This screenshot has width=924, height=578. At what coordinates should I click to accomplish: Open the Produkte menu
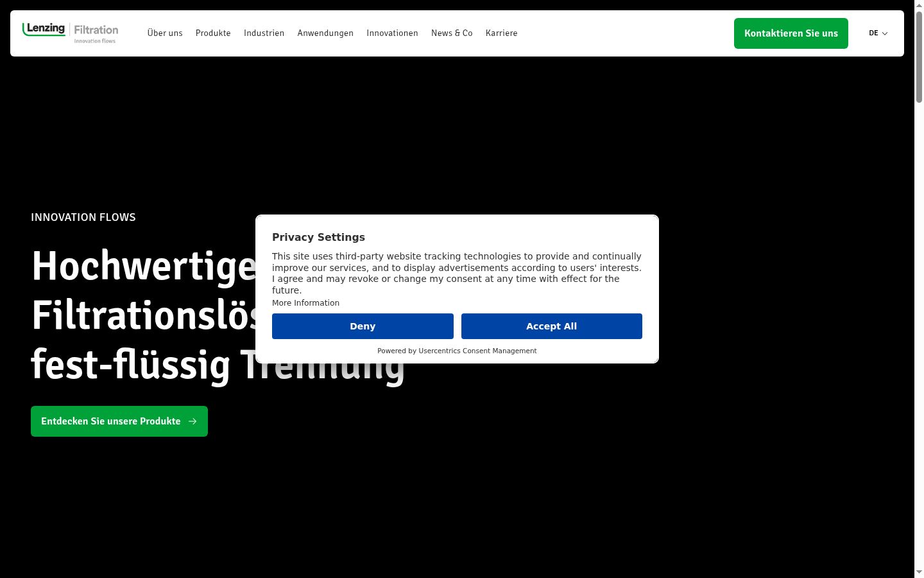(213, 33)
